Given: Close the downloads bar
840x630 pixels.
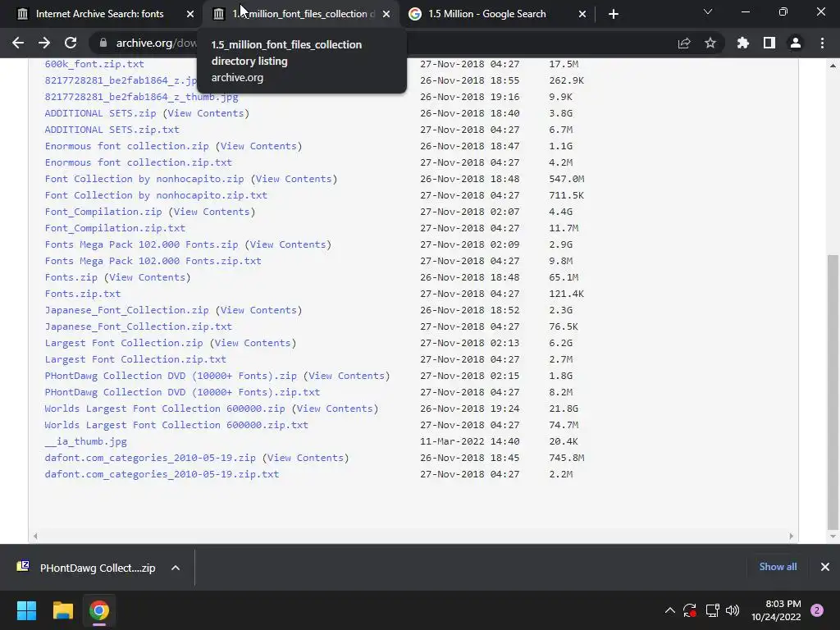Looking at the screenshot, I should pos(825,567).
